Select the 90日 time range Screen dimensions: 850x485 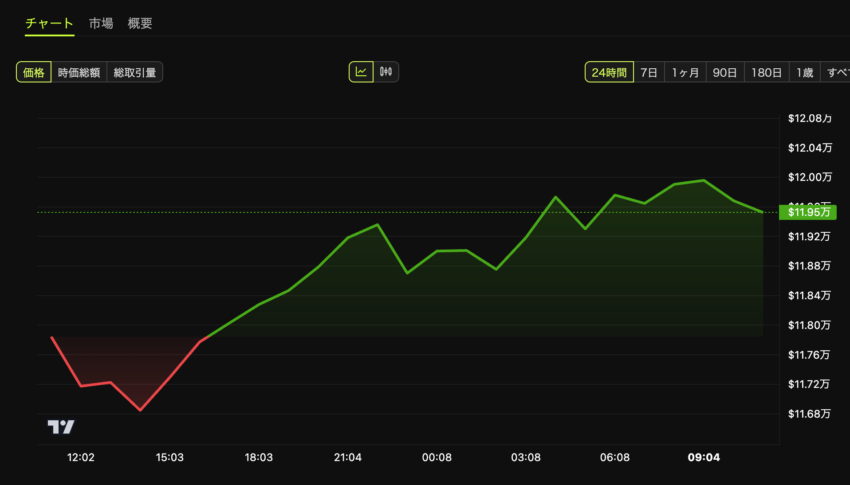click(725, 72)
